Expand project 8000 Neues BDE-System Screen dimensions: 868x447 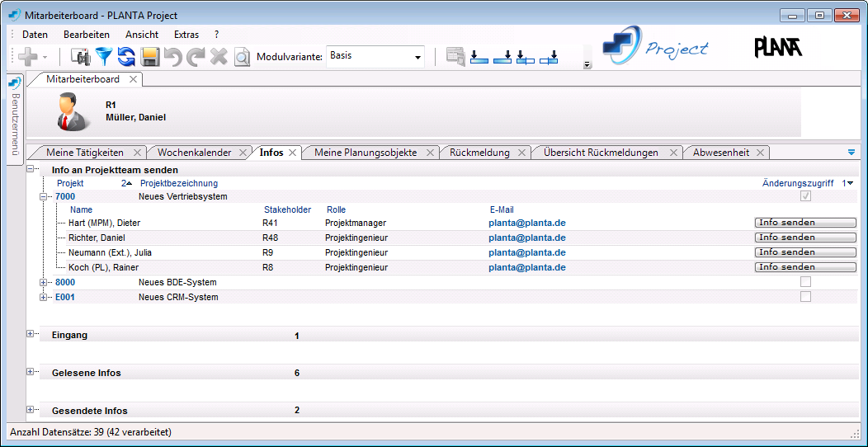(44, 282)
